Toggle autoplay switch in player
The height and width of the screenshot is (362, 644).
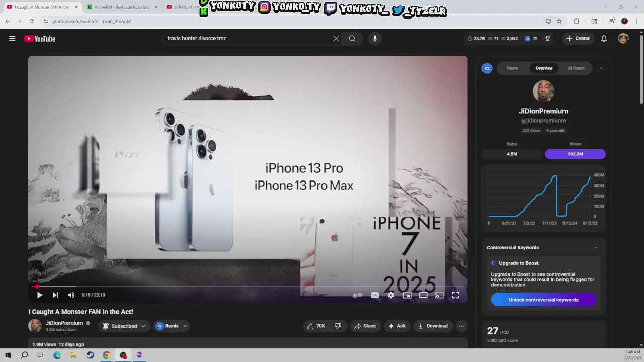pos(357,295)
